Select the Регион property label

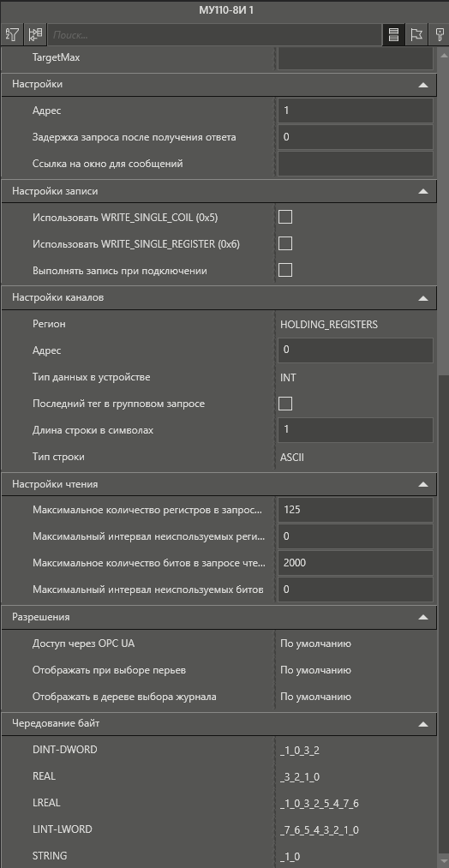(x=49, y=324)
